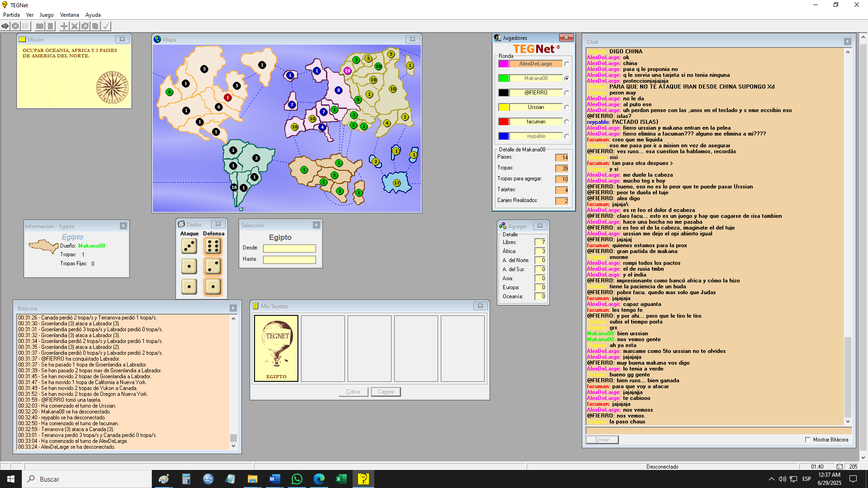Click the @FIERRO player name button
Image resolution: width=868 pixels, height=488 pixels.
536,93
